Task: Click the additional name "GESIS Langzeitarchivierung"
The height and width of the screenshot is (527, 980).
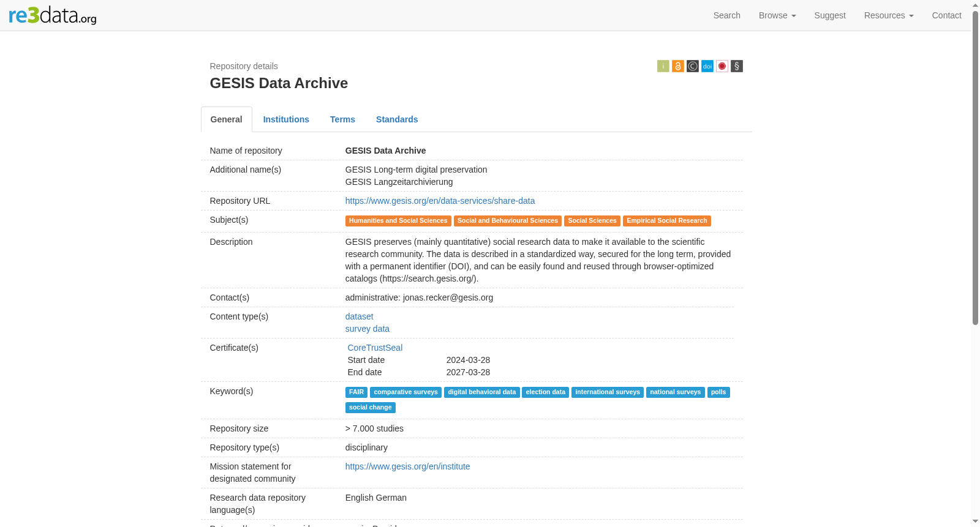Action: tap(399, 182)
